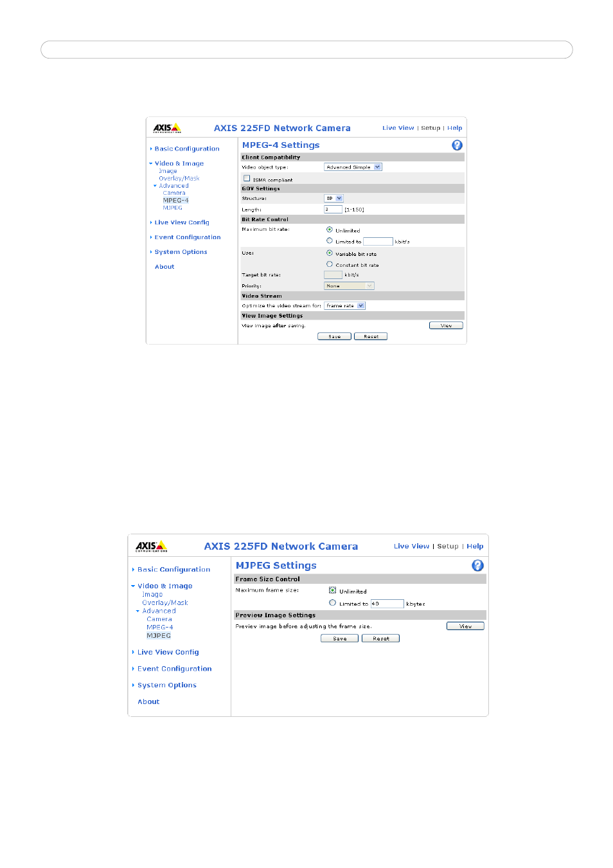This screenshot has width=613, height=868.
Task: Save the MPEG-4 Settings
Action: click(335, 336)
